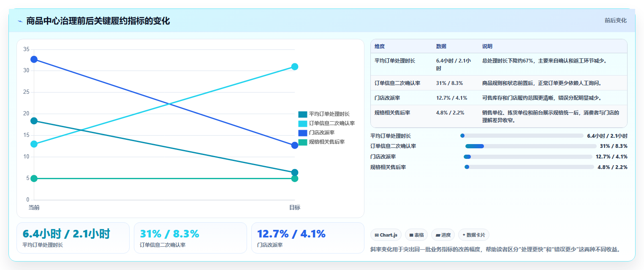Click the 数据卡片 tag chip
This screenshot has height=270, width=644.
[474, 235]
